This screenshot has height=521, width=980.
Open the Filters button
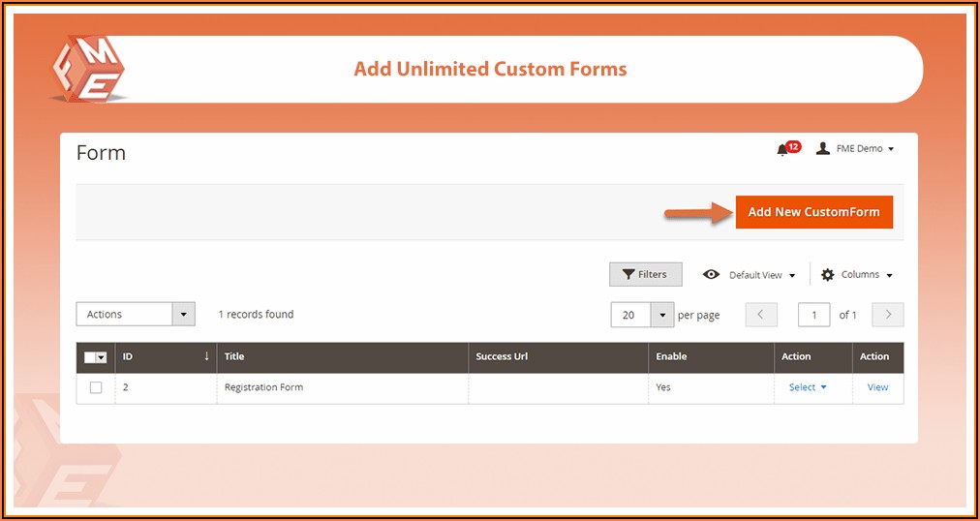(645, 275)
